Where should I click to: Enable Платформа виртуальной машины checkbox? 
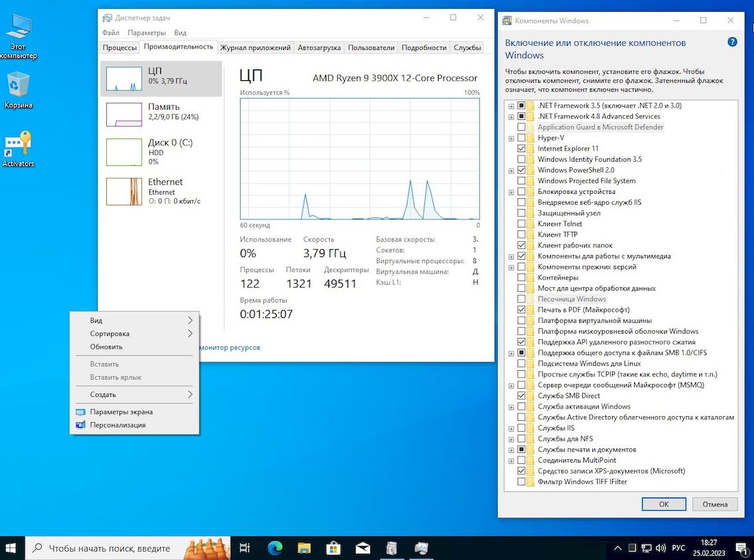click(521, 320)
